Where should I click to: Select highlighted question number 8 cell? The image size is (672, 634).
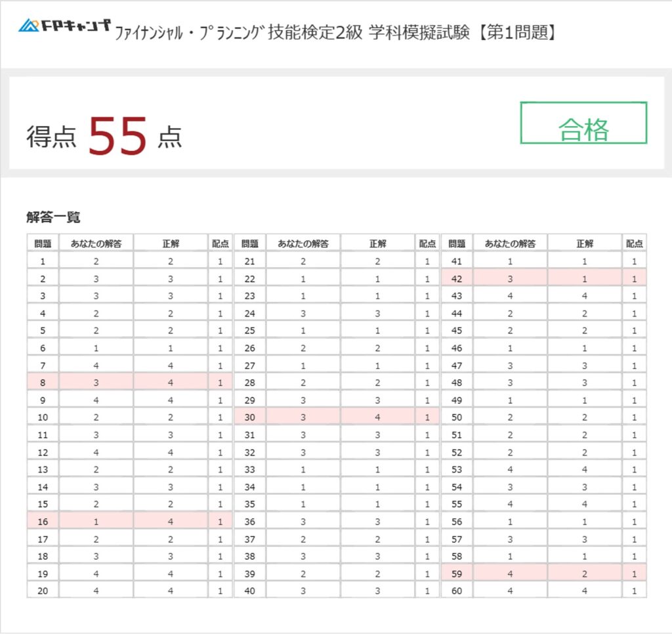pyautogui.click(x=43, y=382)
